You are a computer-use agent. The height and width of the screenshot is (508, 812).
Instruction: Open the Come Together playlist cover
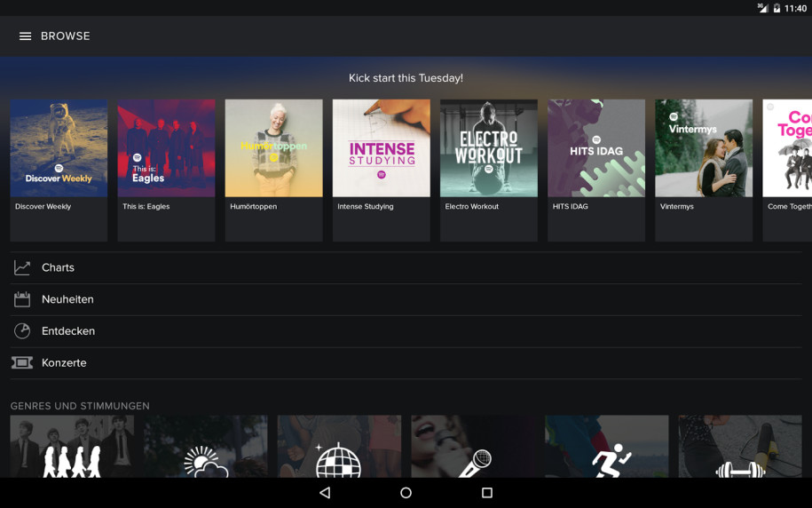(x=787, y=148)
